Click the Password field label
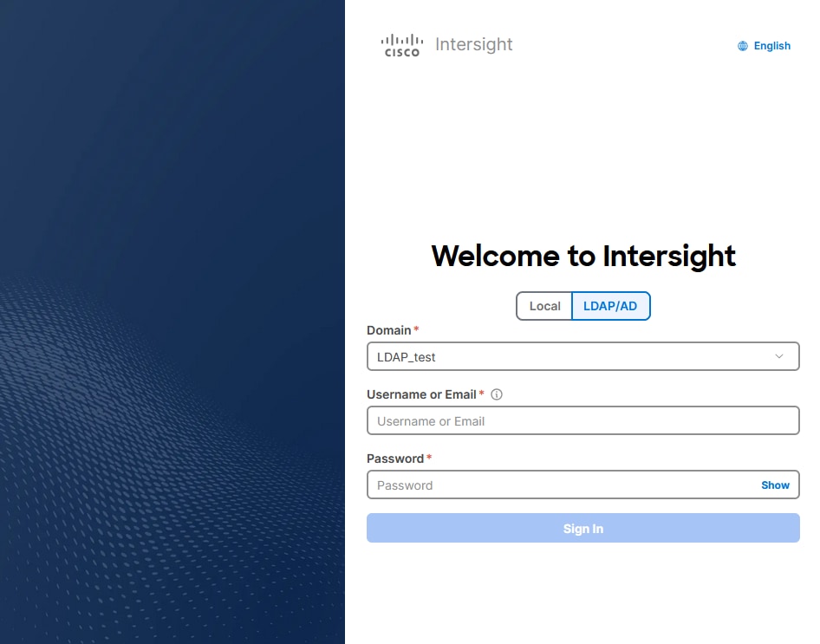This screenshot has width=820, height=644. click(395, 459)
